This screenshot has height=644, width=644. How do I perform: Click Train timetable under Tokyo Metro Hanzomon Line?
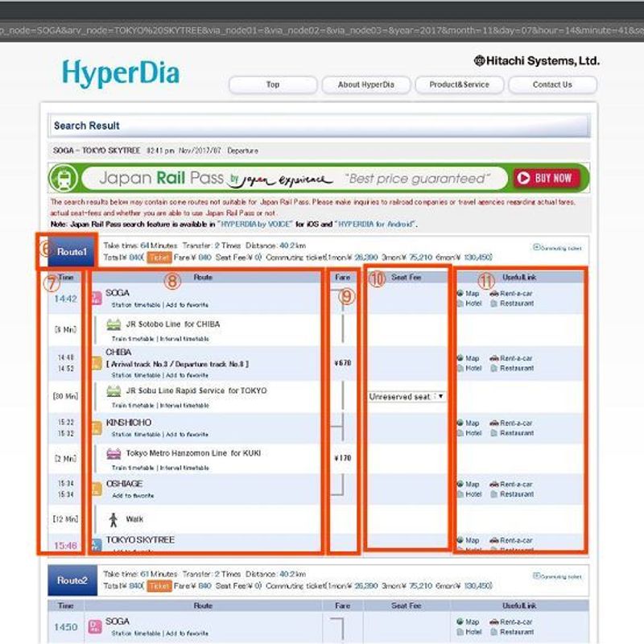click(133, 468)
